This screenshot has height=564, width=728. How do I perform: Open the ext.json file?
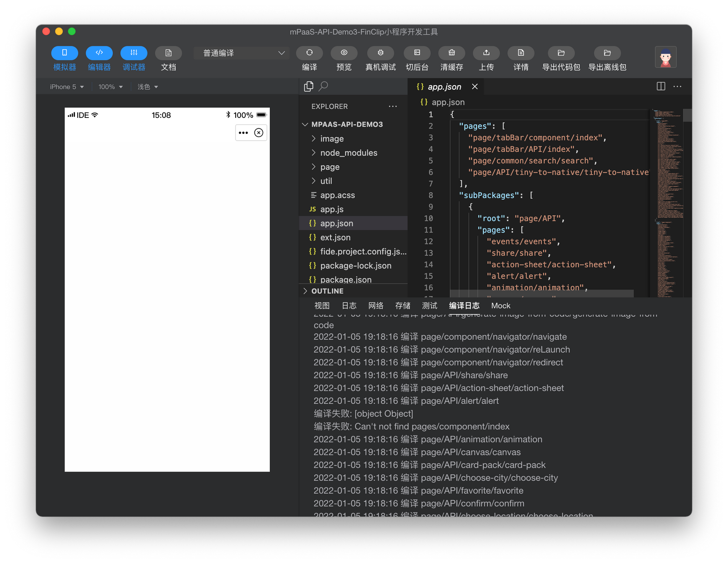[353, 238]
